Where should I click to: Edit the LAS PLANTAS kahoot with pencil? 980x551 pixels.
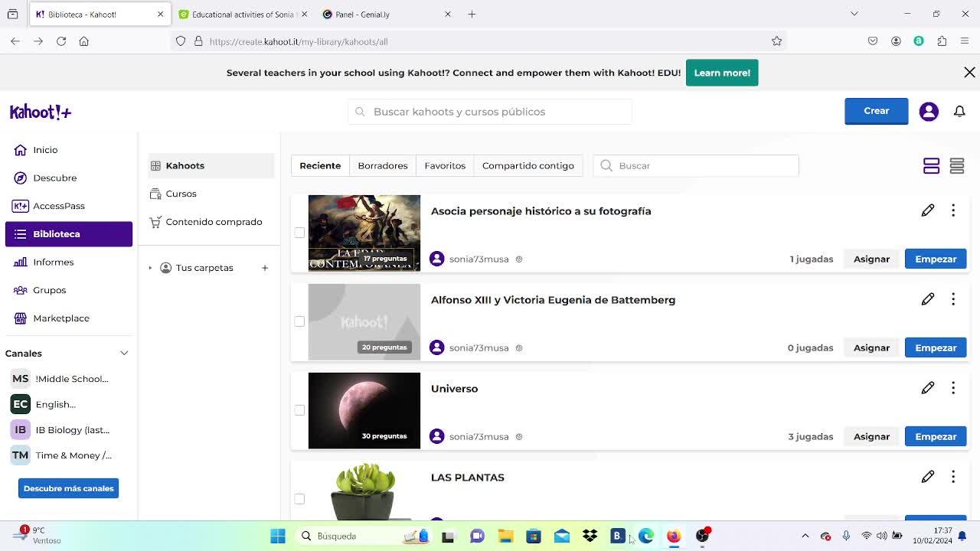pos(928,476)
